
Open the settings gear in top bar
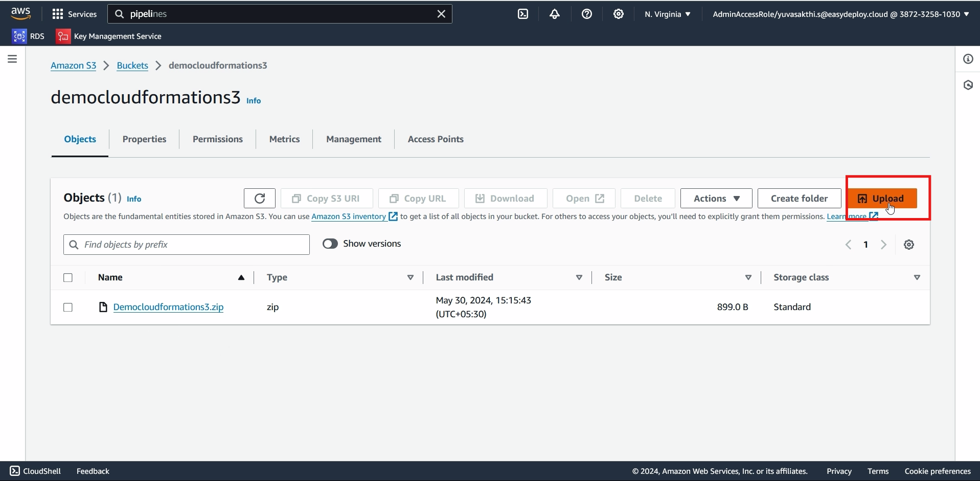click(619, 14)
